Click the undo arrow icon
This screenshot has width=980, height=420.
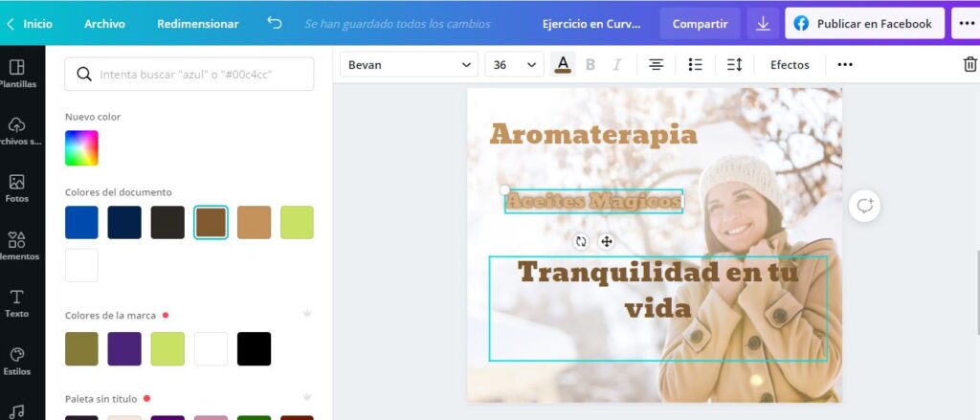click(x=275, y=23)
